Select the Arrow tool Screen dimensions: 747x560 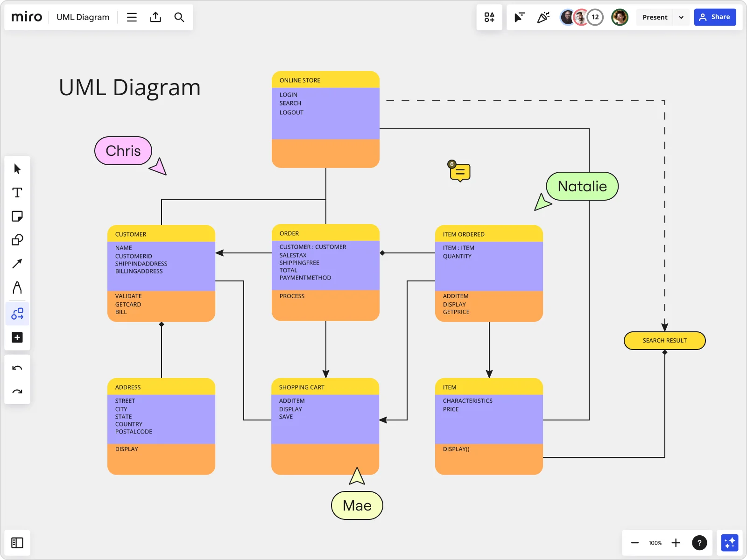(x=17, y=264)
